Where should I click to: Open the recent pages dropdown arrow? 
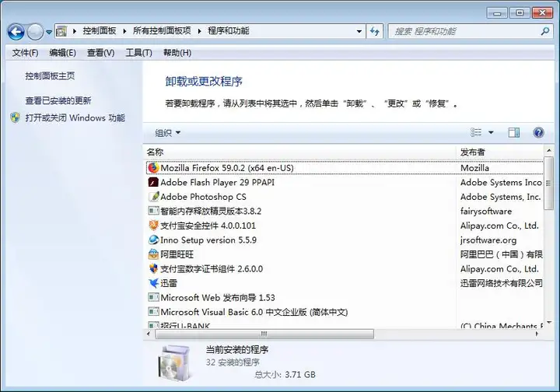coord(49,33)
